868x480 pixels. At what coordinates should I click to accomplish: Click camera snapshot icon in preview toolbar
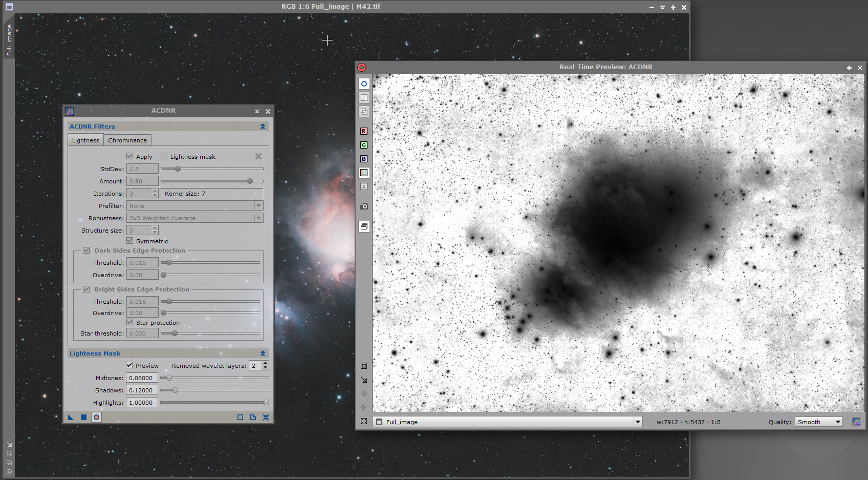(364, 206)
